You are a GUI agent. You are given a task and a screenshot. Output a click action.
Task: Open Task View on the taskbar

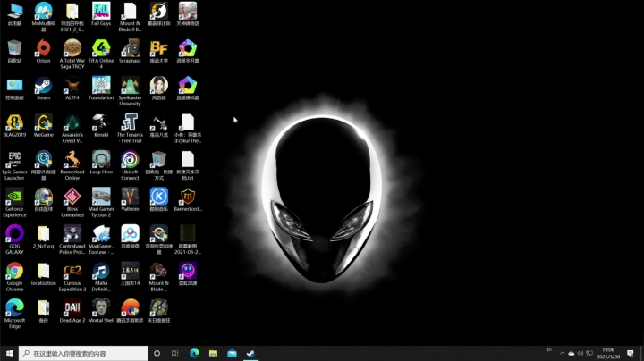pos(175,353)
